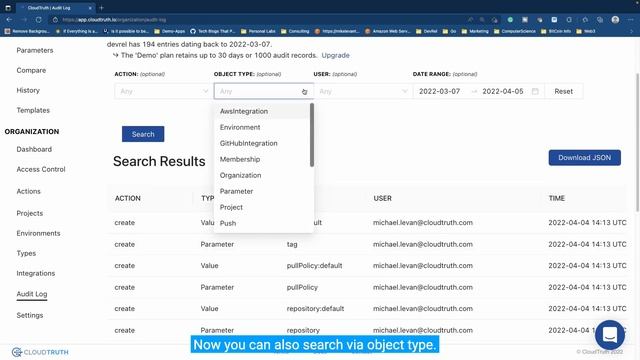Go to Templates in sidebar
640x360 pixels.
33,110
